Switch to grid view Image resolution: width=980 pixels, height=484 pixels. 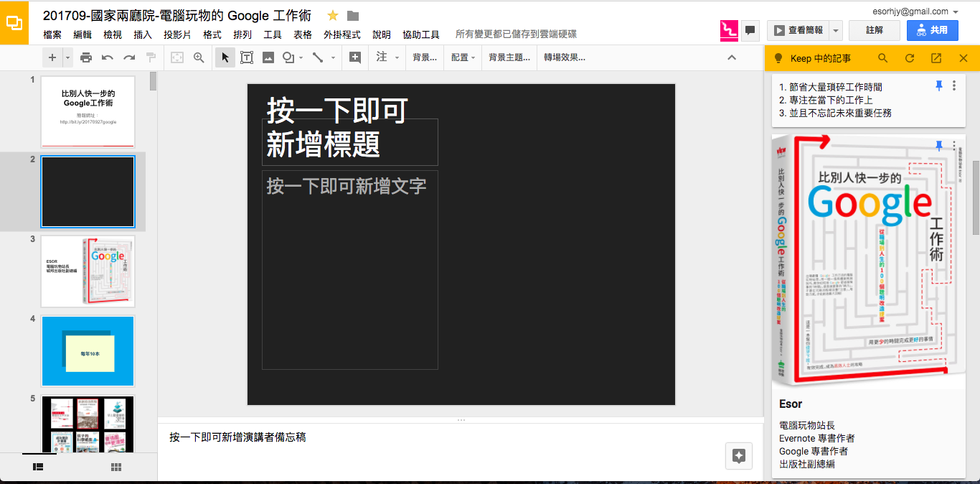(x=116, y=467)
